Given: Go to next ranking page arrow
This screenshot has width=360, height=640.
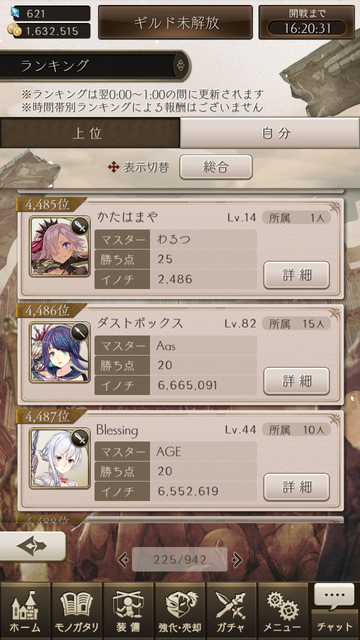Looking at the screenshot, I should (x=237, y=560).
